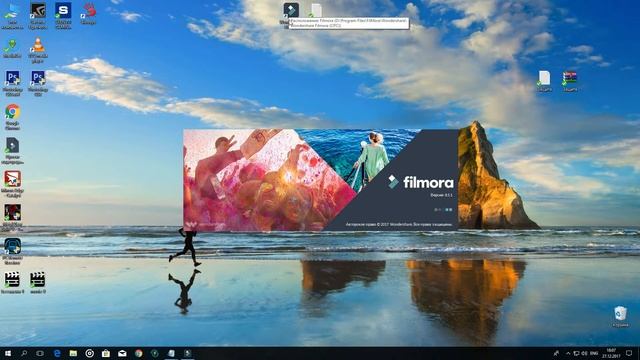Open the taskbar clock and calendar

[x=611, y=353]
